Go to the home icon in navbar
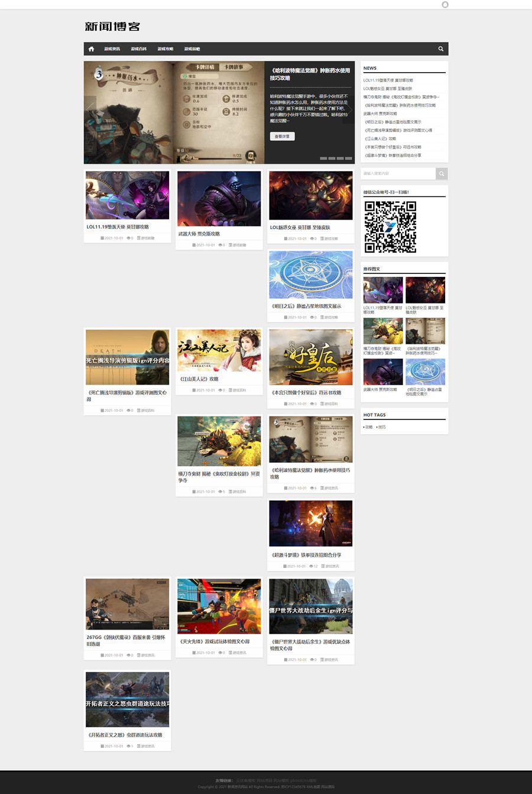 coord(91,49)
